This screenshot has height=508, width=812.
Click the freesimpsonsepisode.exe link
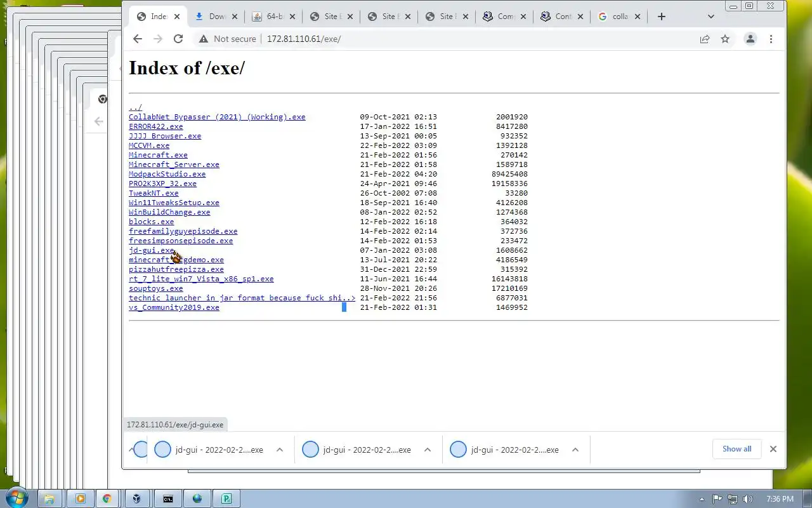181,241
